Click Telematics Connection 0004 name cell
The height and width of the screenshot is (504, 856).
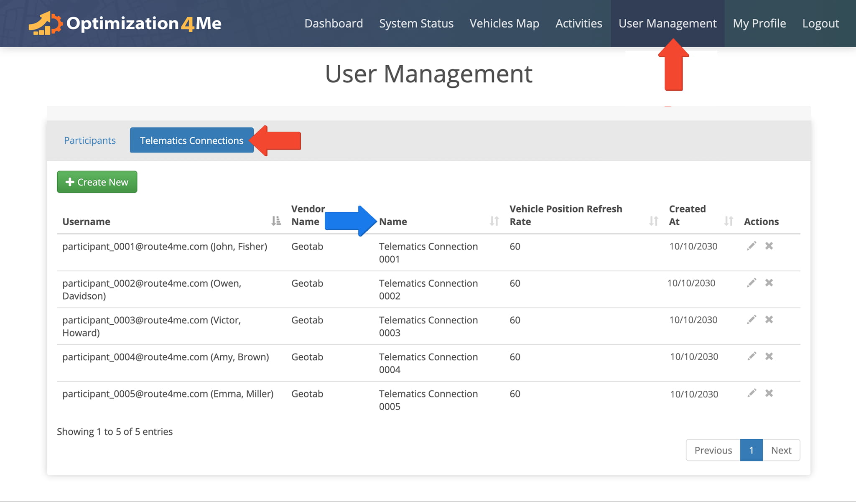tap(428, 363)
